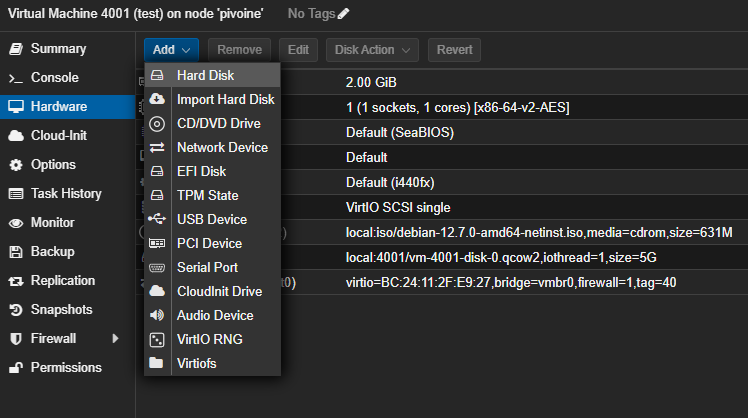The width and height of the screenshot is (748, 418).
Task: Expand the Firewall submenu arrow
Action: (115, 338)
